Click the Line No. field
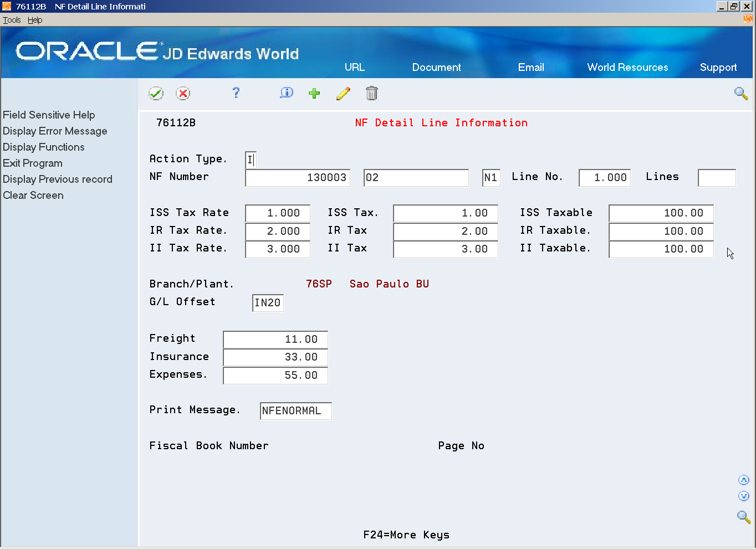 coord(605,178)
